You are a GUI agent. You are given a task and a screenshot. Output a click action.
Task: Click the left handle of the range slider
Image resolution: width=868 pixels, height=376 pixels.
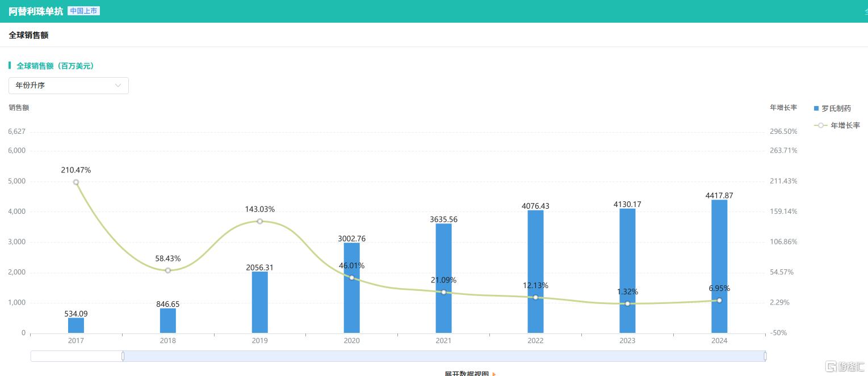pyautogui.click(x=123, y=356)
